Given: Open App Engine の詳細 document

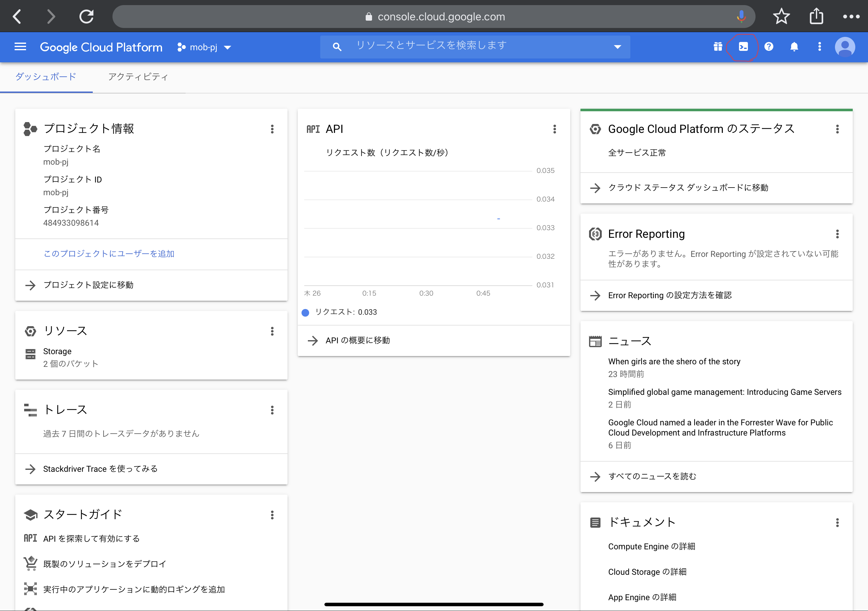Looking at the screenshot, I should (x=642, y=597).
